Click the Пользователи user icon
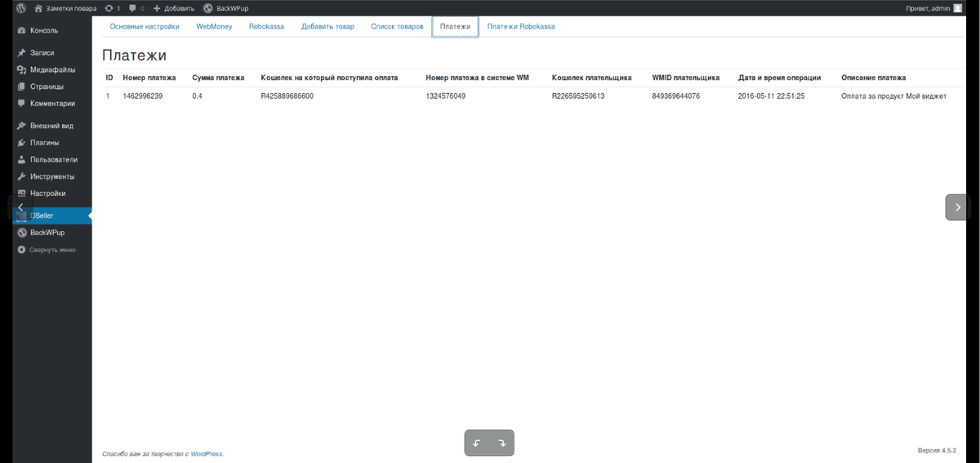The height and width of the screenshot is (463, 980). tap(21, 159)
